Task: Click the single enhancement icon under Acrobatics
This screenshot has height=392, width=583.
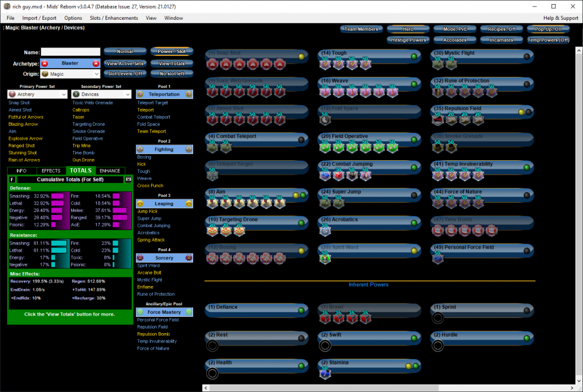Action: click(x=325, y=231)
